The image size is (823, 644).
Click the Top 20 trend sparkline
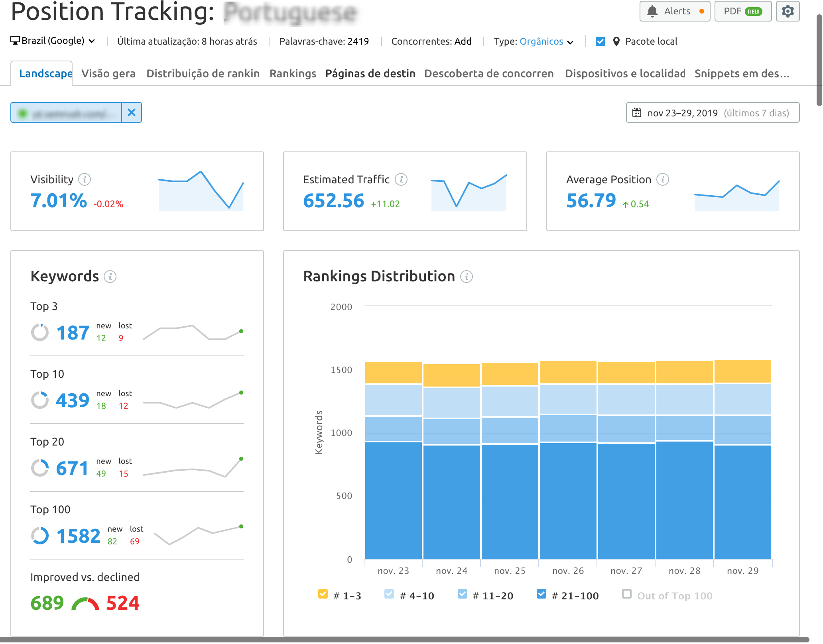pos(193,468)
